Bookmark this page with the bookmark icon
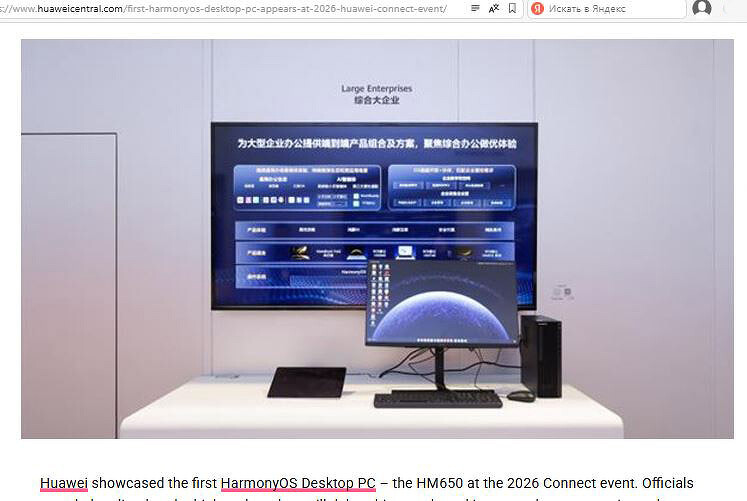Image resolution: width=747 pixels, height=501 pixels. click(512, 8)
